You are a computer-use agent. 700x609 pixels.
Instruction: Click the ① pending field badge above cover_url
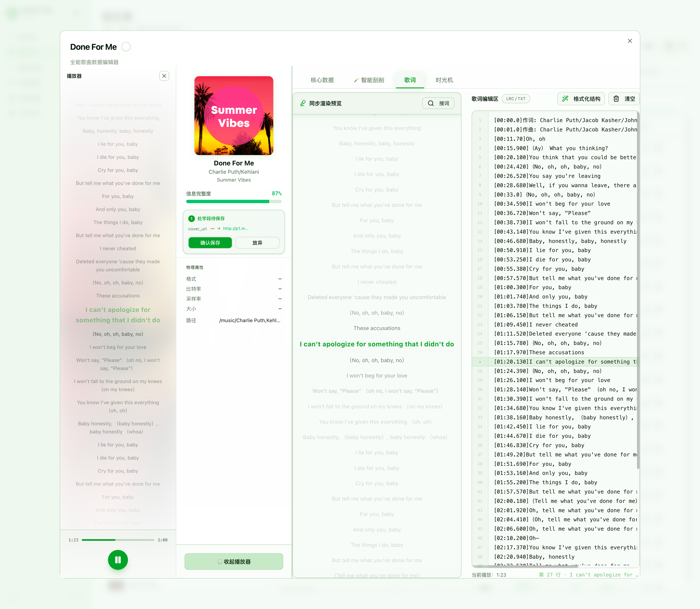click(x=191, y=218)
